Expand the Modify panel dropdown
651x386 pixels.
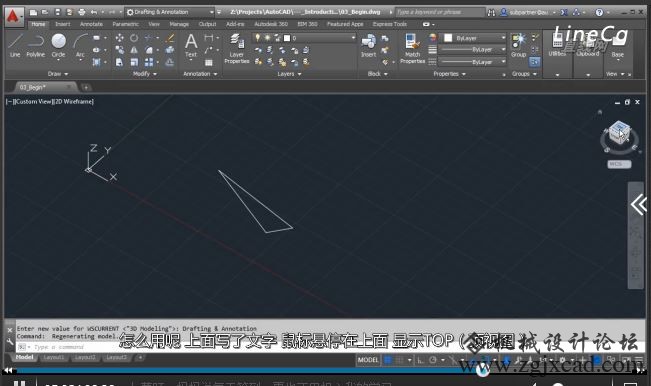(x=145, y=74)
